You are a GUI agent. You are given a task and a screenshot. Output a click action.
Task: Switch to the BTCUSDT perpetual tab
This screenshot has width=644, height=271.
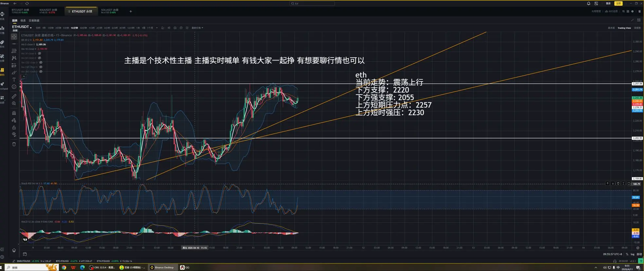(x=20, y=11)
